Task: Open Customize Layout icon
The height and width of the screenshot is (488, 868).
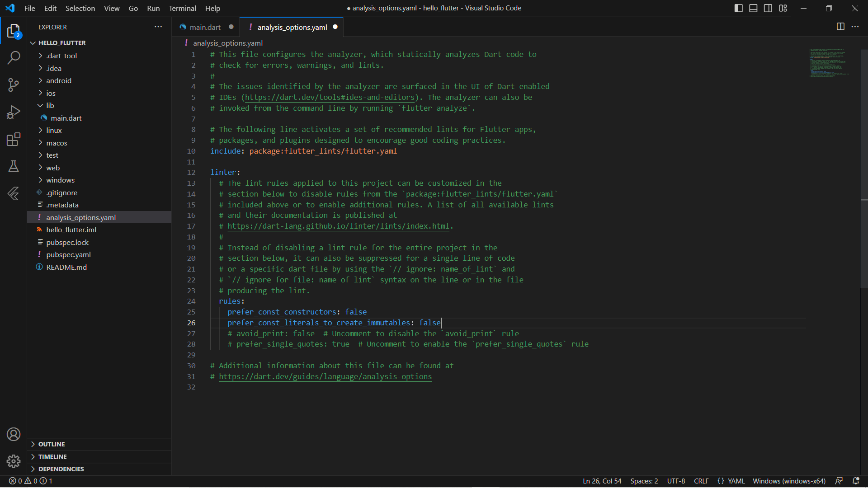Action: pyautogui.click(x=783, y=8)
